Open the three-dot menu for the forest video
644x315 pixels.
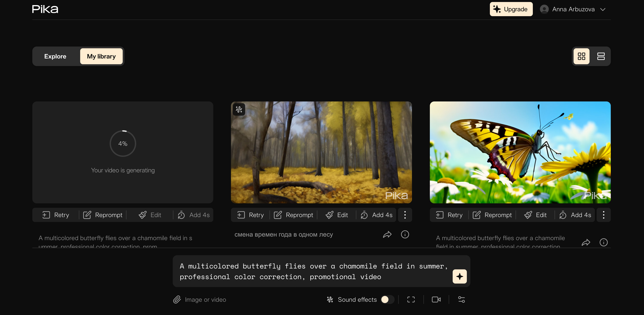click(405, 215)
